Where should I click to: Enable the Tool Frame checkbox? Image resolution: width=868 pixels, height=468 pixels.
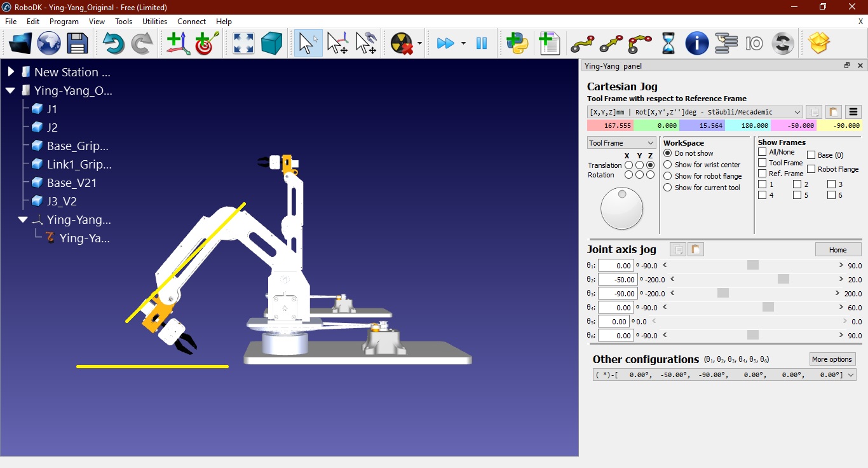click(x=763, y=163)
